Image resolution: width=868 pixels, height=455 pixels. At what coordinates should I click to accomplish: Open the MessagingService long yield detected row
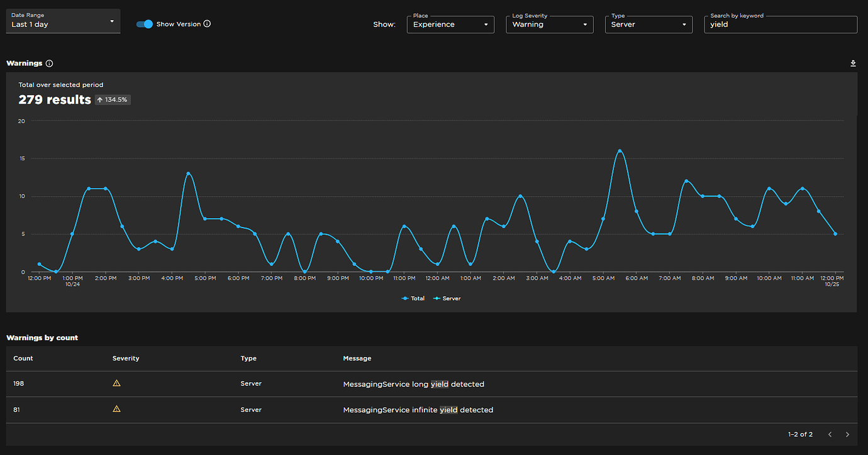click(x=431, y=383)
